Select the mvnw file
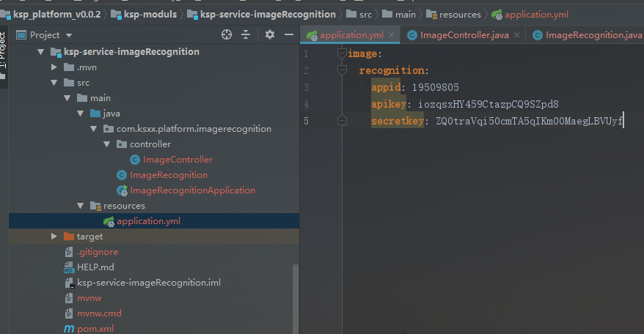The image size is (644, 334). [89, 298]
